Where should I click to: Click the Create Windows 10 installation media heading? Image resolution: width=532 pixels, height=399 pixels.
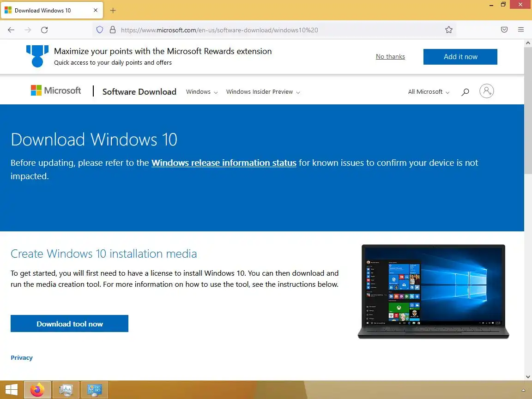(104, 254)
